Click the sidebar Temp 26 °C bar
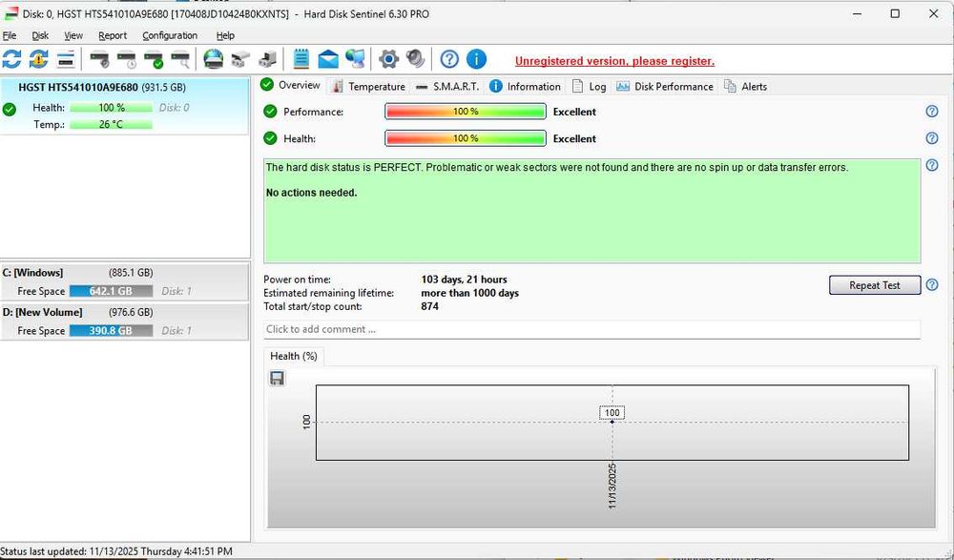The image size is (954, 560). (111, 124)
